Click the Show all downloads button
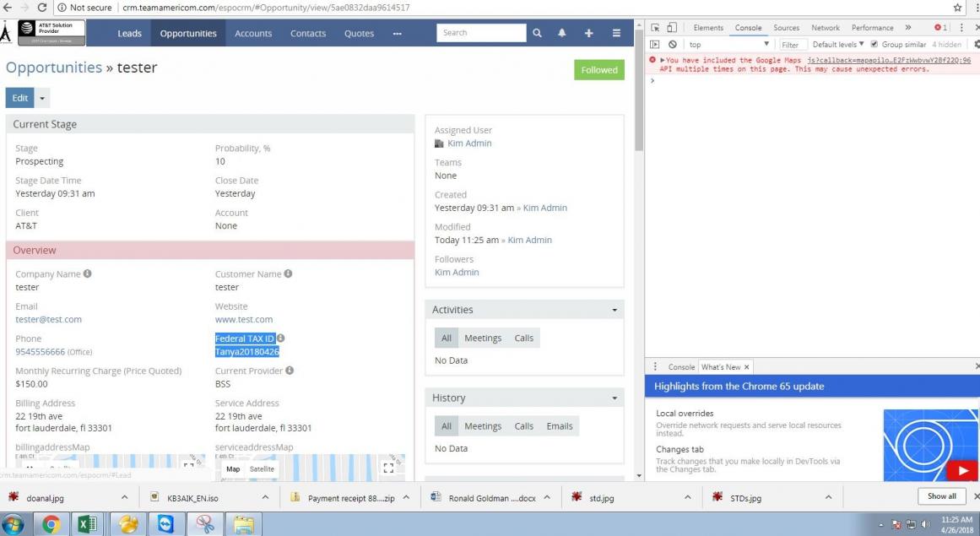980x536 pixels. click(941, 496)
